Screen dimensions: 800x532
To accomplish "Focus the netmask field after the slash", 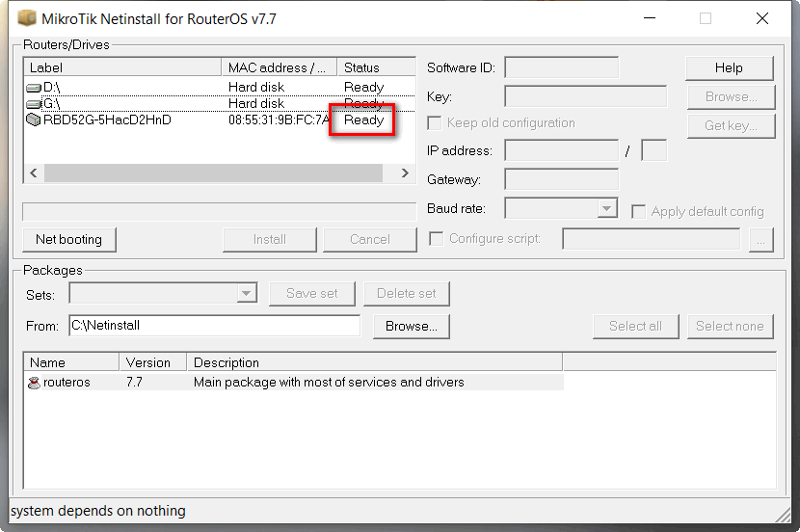I will tap(654, 150).
